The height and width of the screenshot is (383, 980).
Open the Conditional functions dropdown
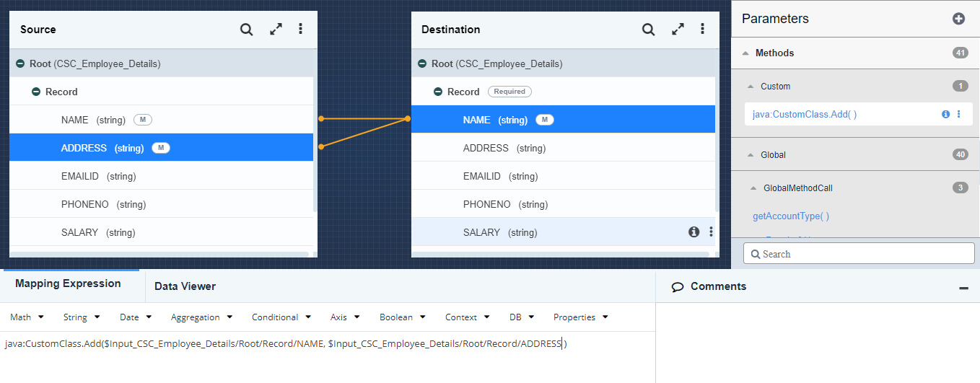tap(281, 317)
